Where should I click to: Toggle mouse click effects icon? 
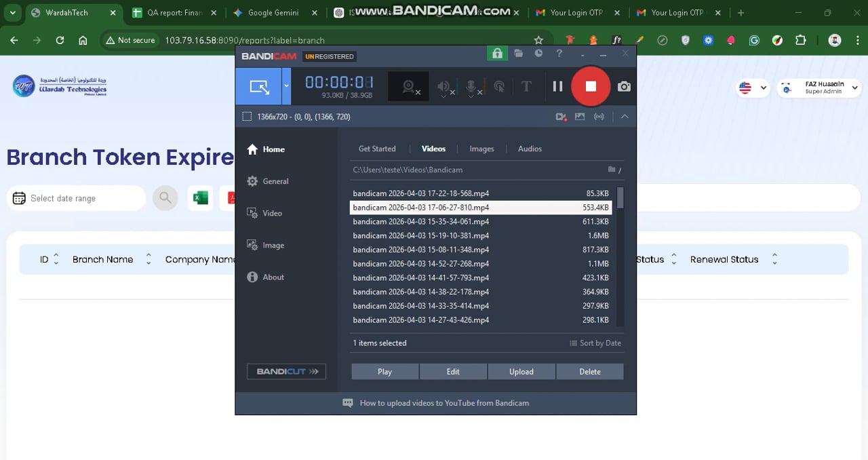point(499,87)
